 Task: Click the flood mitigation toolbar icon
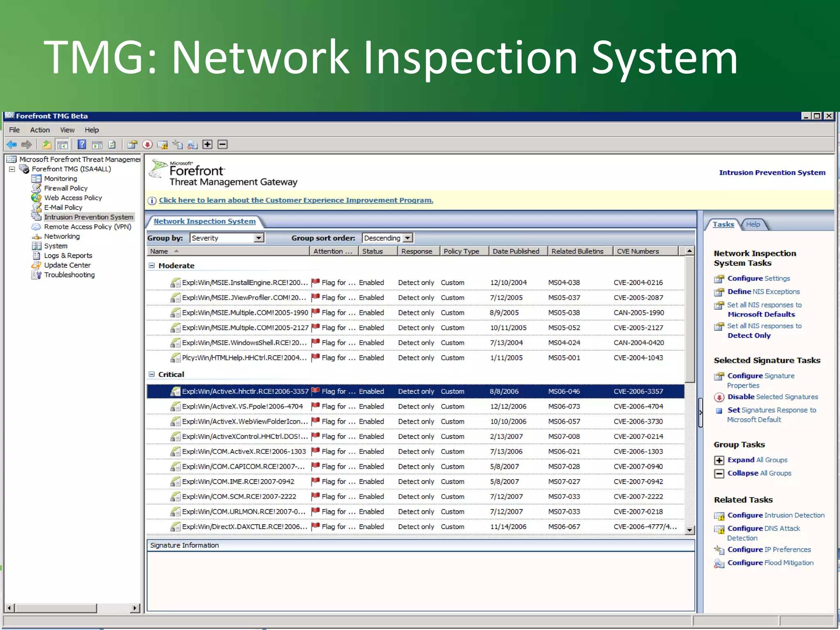(192, 144)
